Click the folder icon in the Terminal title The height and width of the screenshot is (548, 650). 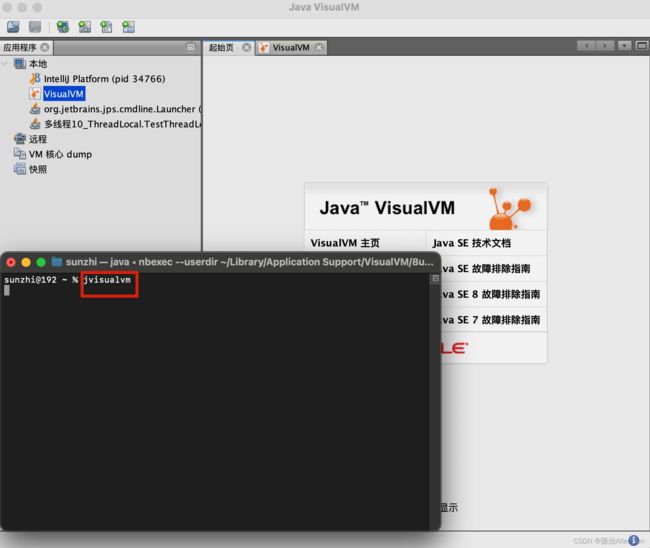pos(57,262)
